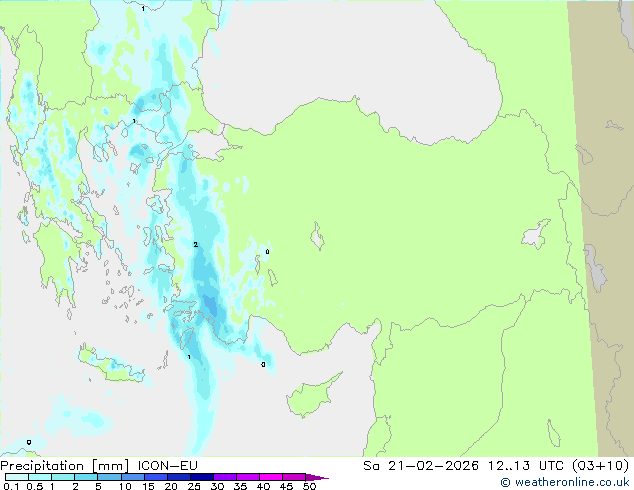Click the 1–2 mm legend color box
The height and width of the screenshot is (490, 634).
(x=63, y=477)
